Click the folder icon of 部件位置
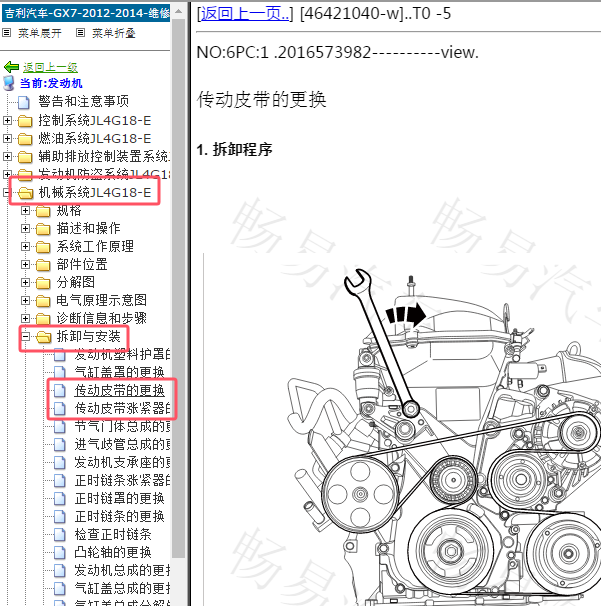 pos(43,265)
